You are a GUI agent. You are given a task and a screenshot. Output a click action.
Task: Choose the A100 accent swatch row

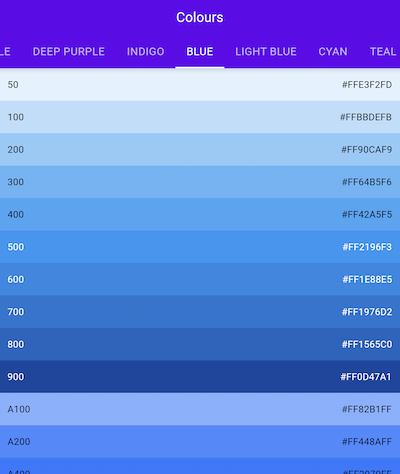[x=200, y=409]
